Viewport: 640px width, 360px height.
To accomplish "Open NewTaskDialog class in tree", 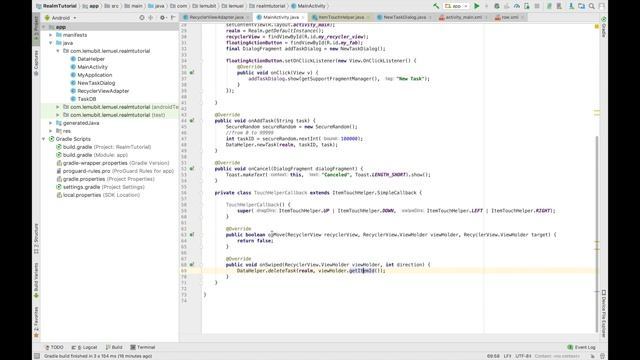I will 96,83.
